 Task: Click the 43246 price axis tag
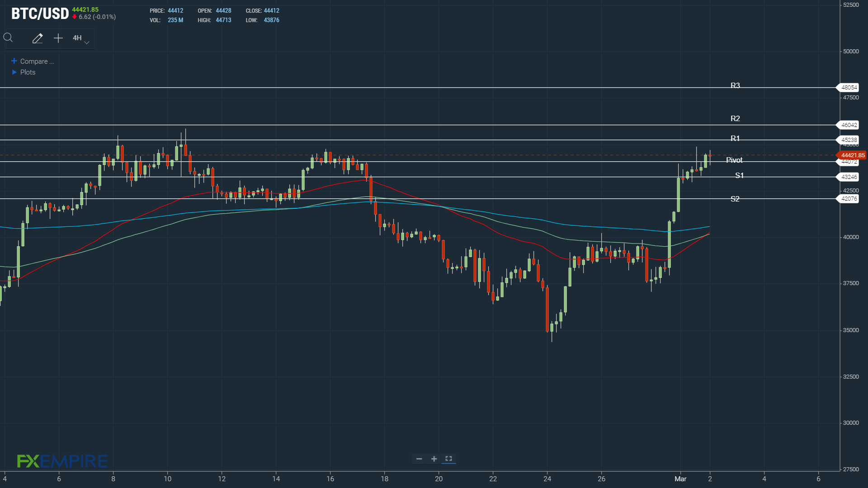coord(849,177)
